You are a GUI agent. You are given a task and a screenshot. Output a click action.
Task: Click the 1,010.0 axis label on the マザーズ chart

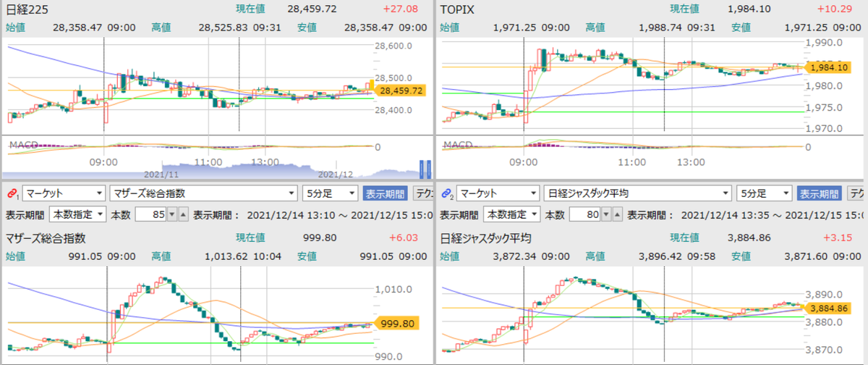point(395,290)
